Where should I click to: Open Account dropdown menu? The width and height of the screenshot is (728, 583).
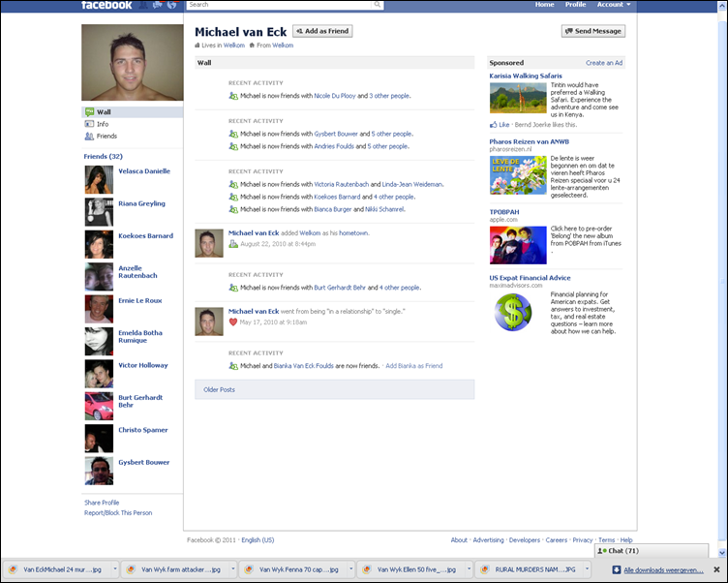614,5
